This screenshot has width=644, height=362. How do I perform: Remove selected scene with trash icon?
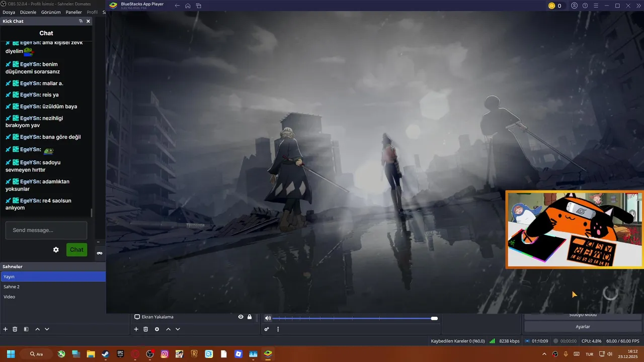click(x=15, y=329)
